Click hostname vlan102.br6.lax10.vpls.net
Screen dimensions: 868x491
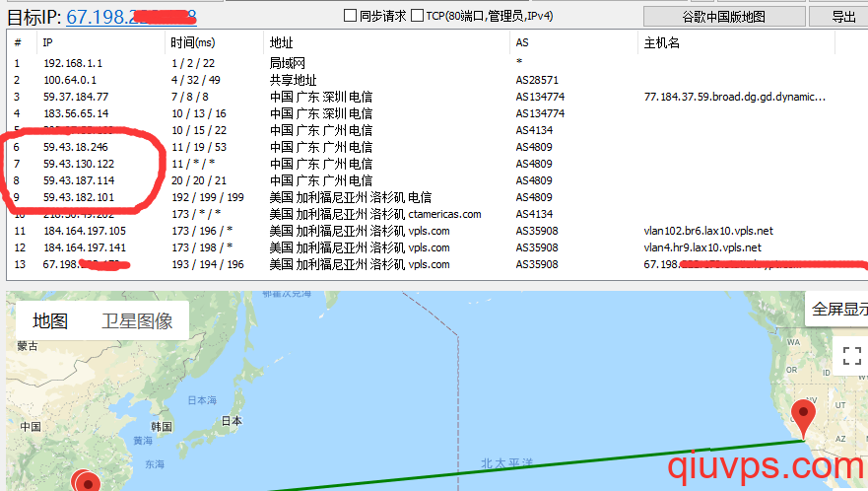(x=708, y=231)
